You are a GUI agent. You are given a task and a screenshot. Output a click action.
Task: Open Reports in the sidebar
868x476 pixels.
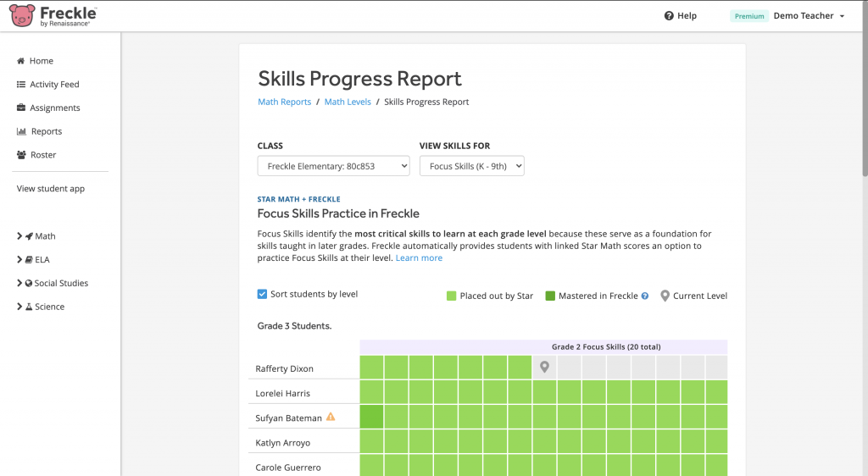(x=47, y=131)
